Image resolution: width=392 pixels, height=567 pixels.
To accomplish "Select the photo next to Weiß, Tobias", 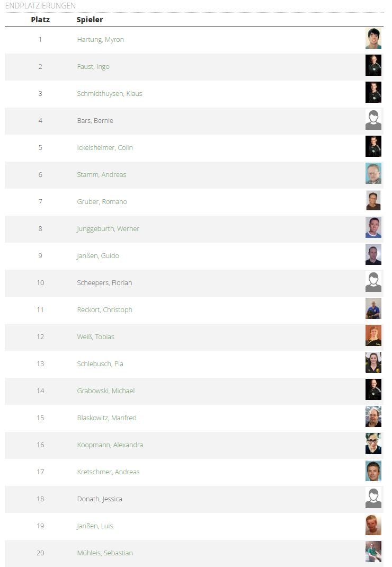I will click(373, 336).
